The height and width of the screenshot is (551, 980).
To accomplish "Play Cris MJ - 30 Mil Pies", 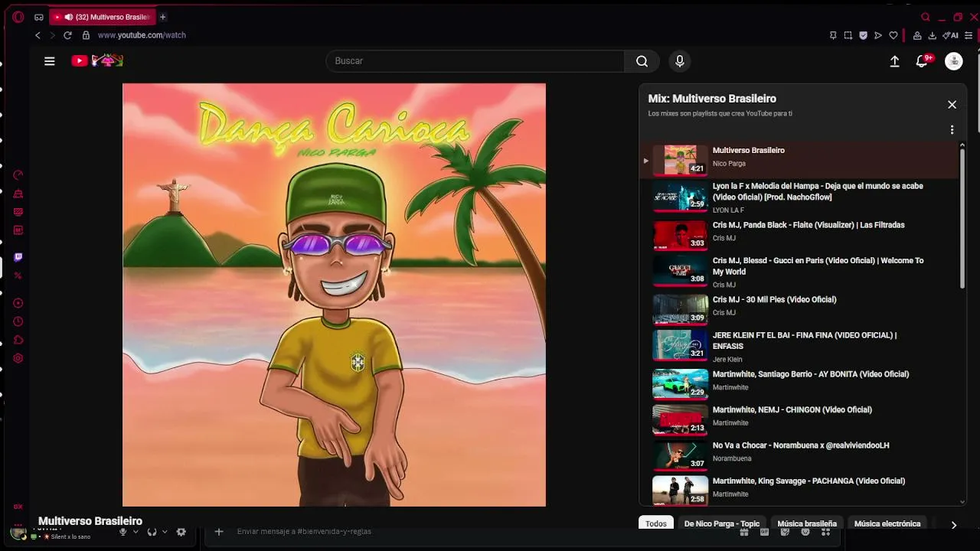I will [798, 309].
